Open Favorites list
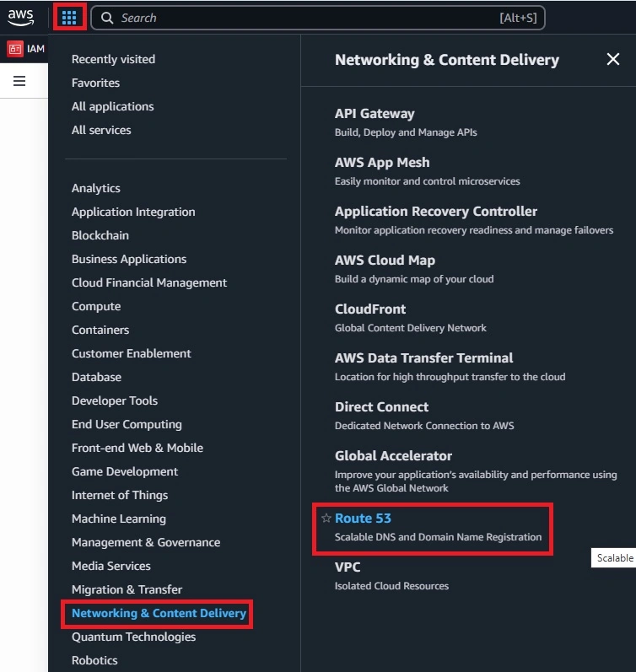636x672 pixels. tap(95, 83)
